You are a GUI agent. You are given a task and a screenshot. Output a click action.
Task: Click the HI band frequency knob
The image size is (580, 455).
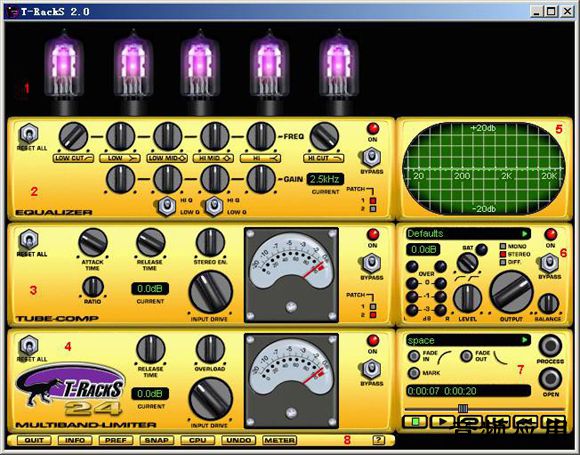(261, 136)
